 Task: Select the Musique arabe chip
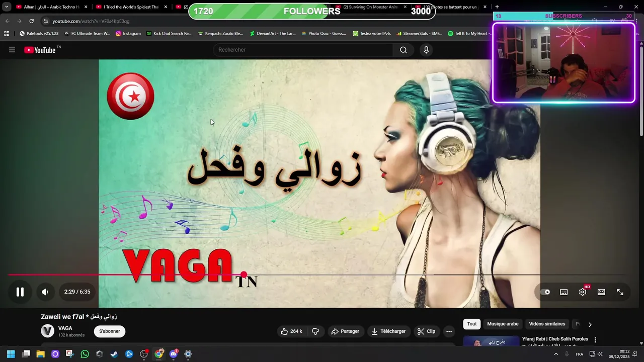click(503, 324)
